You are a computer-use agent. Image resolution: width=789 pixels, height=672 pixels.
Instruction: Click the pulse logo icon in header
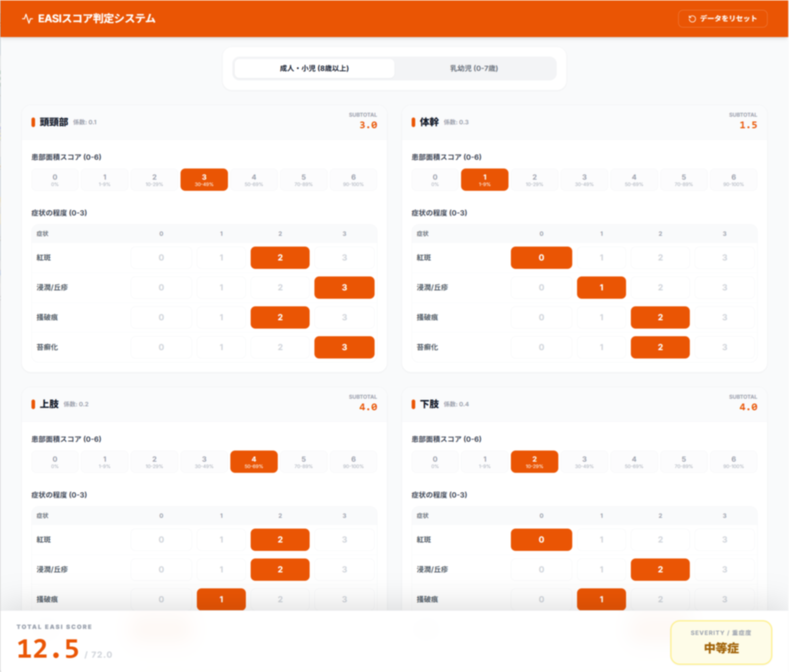(27, 19)
